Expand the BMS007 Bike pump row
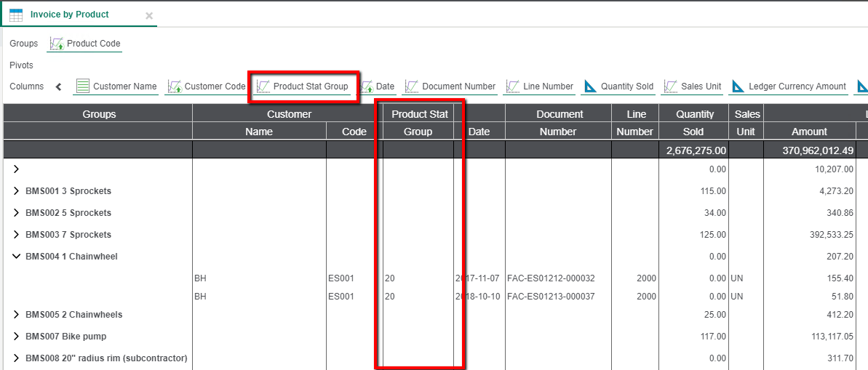This screenshot has width=868, height=370. click(17, 337)
